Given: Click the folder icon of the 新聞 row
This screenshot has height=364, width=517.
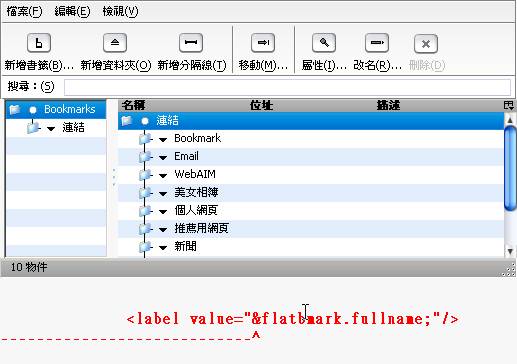Looking at the screenshot, I should (x=144, y=247).
